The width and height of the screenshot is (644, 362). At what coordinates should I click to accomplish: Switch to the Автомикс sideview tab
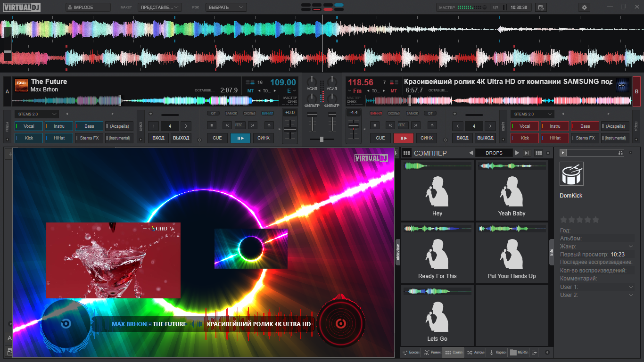pos(476,352)
